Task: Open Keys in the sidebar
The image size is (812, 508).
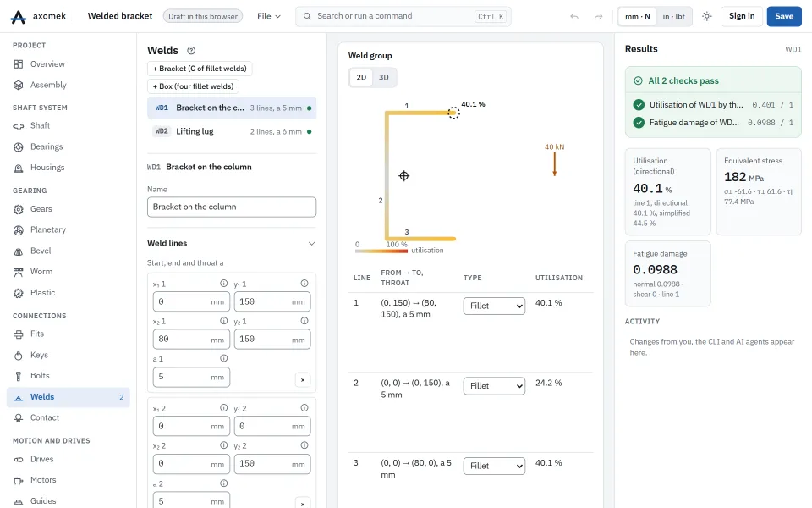Action: [x=69, y=355]
